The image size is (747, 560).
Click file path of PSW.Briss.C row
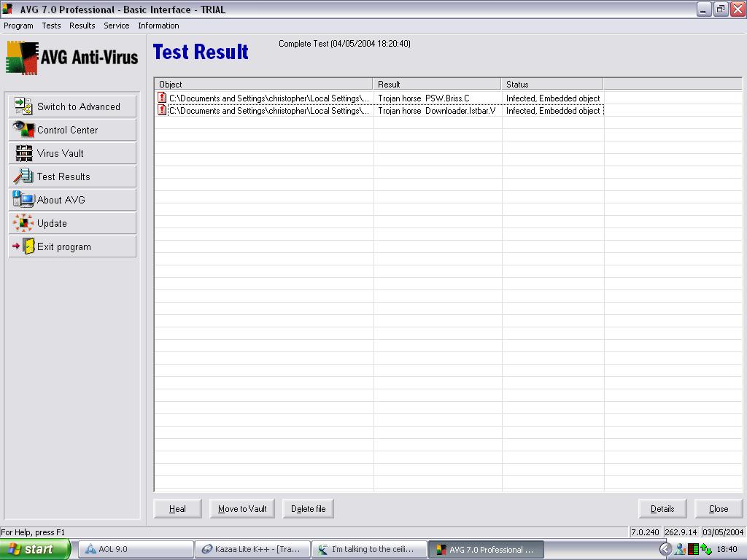(x=269, y=98)
